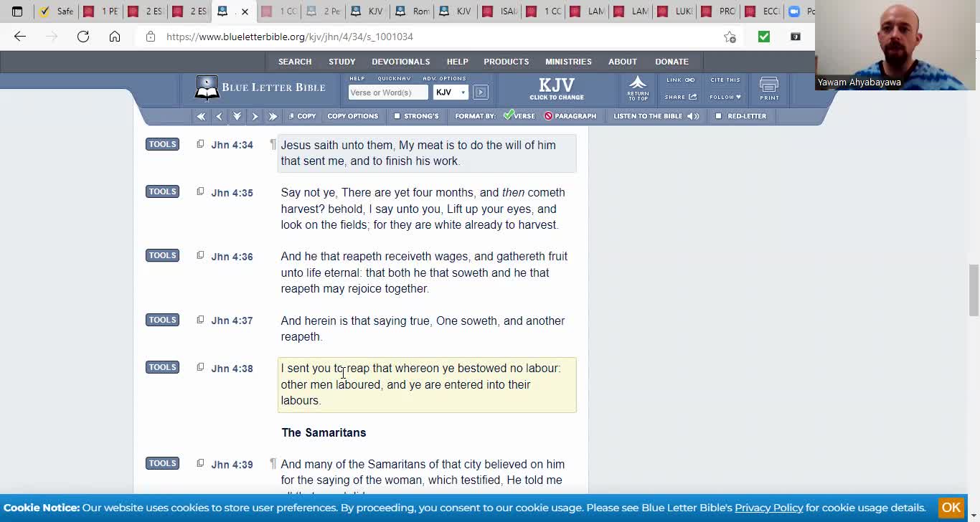This screenshot has height=522, width=980.
Task: Open the Ministries menu
Action: pyautogui.click(x=568, y=62)
